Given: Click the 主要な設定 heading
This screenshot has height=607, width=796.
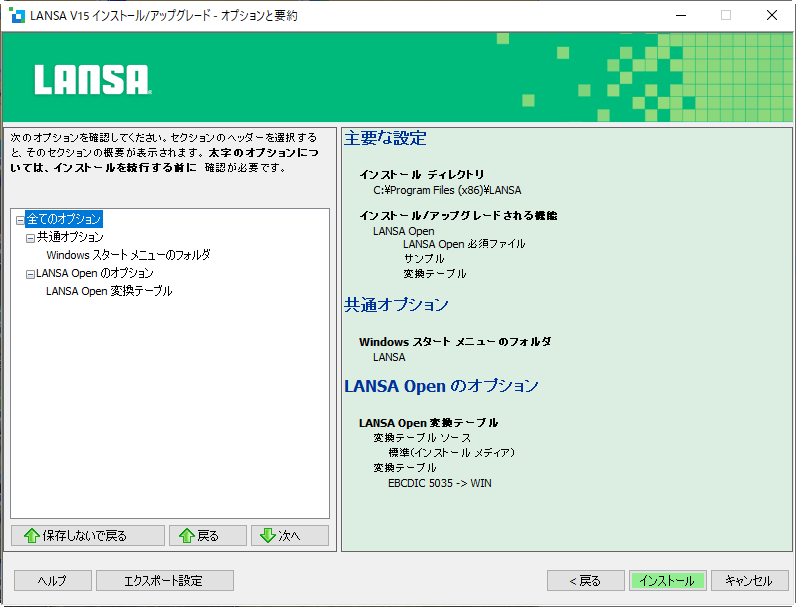Looking at the screenshot, I should [x=385, y=138].
